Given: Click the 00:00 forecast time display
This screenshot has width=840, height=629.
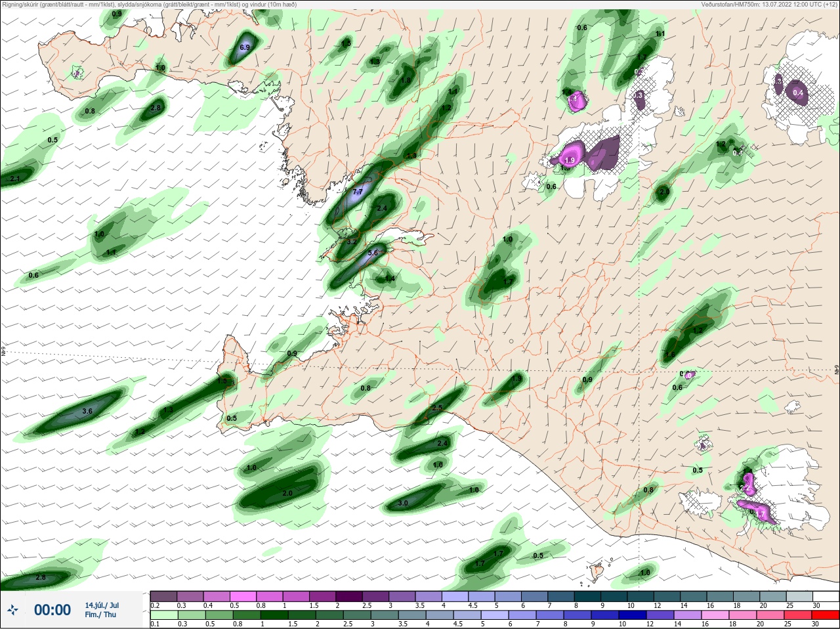Looking at the screenshot, I should click(52, 610).
